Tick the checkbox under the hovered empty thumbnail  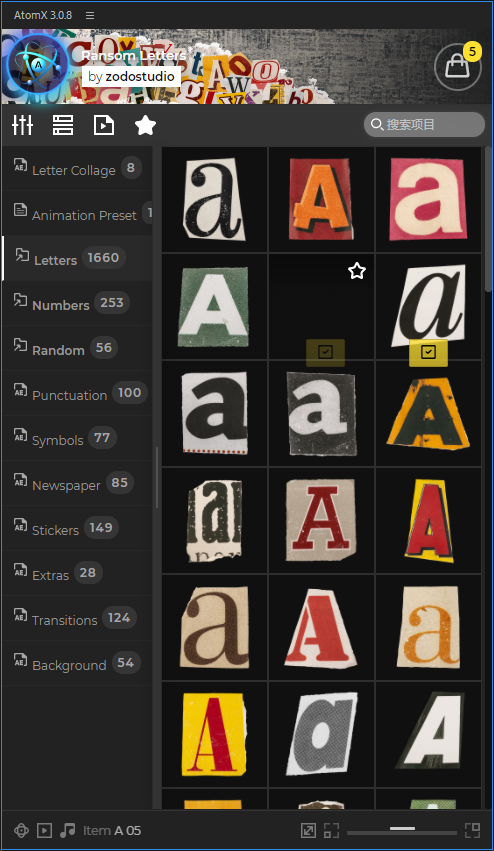pyautogui.click(x=325, y=353)
